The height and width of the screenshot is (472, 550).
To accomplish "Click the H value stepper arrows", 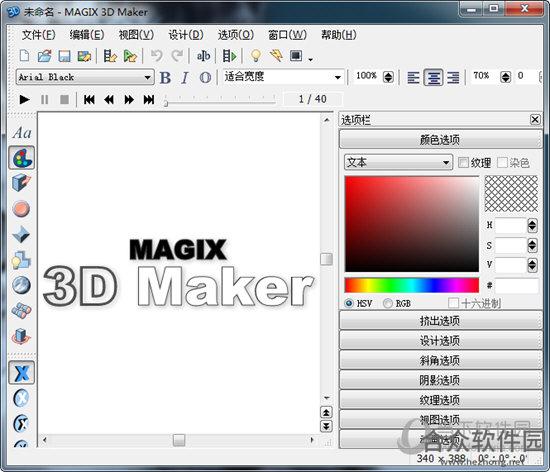I will (x=532, y=225).
